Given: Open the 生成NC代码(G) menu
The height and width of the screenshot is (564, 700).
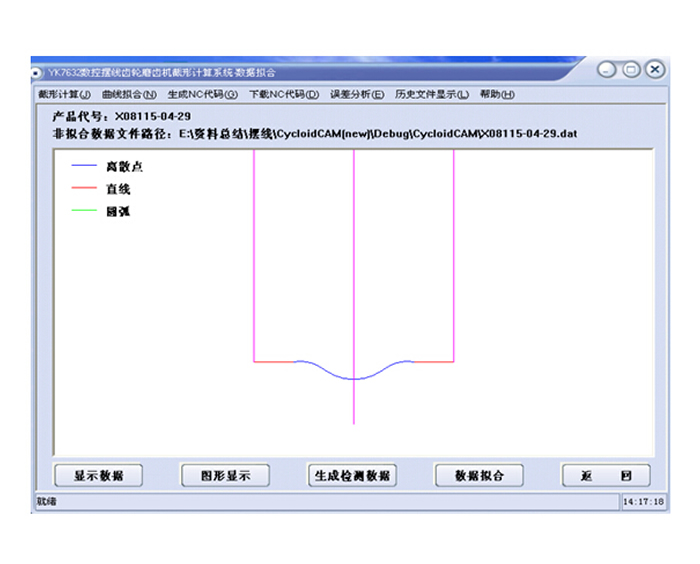Looking at the screenshot, I should pos(202,95).
